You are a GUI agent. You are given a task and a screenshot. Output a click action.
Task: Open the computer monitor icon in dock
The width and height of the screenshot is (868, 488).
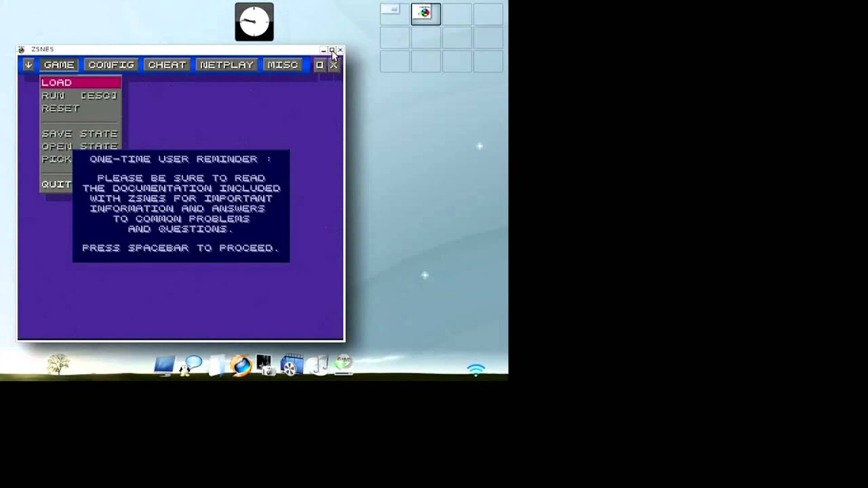click(x=163, y=366)
